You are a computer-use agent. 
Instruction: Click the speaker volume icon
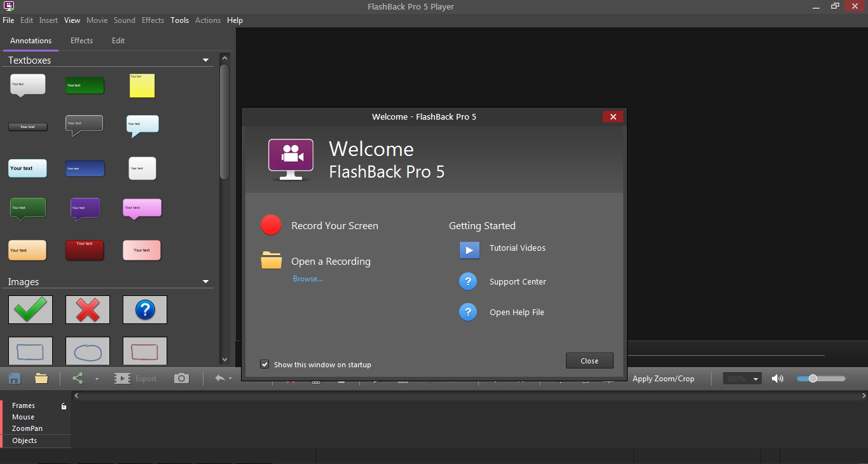pos(777,379)
